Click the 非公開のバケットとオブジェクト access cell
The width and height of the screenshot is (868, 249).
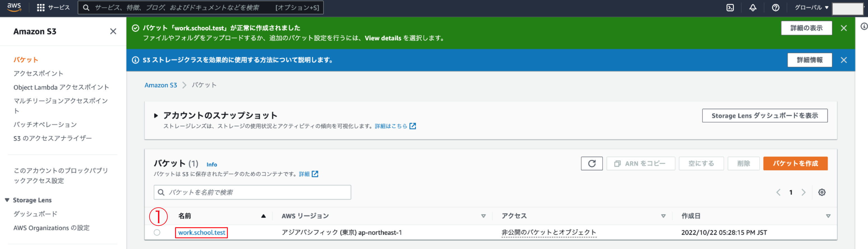(x=549, y=232)
